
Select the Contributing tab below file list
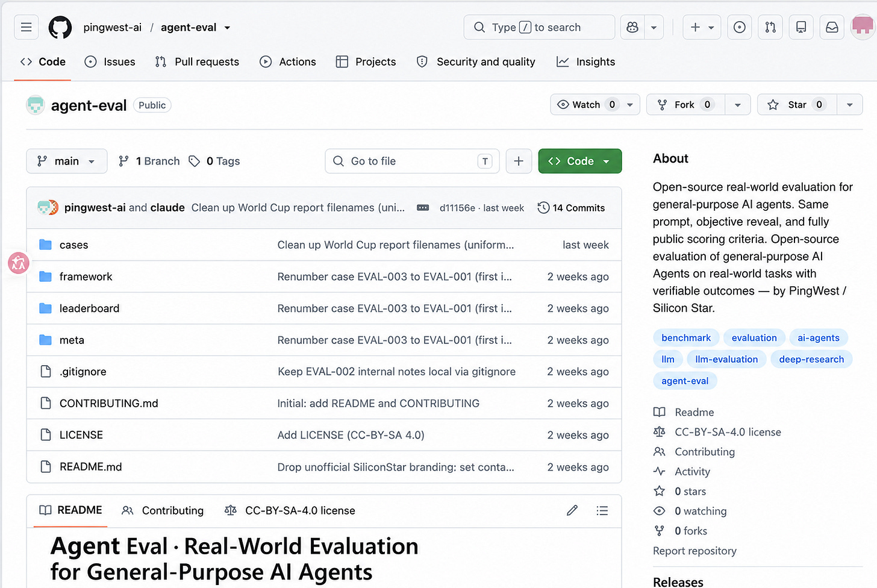coord(163,510)
